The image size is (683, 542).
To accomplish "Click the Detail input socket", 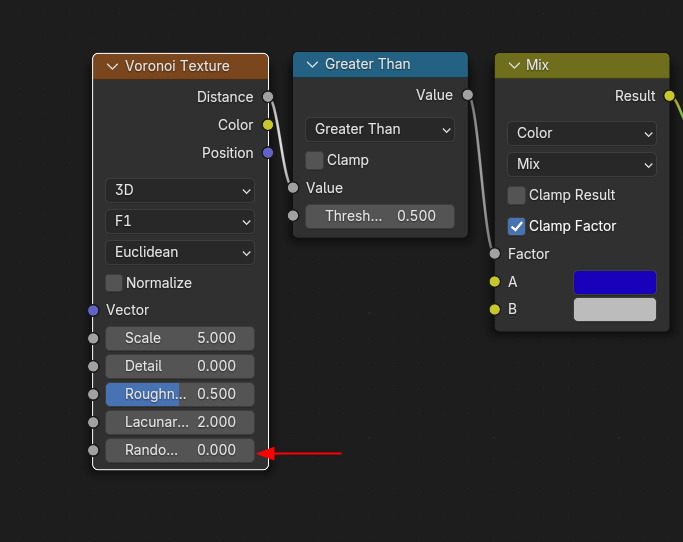I will point(93,366).
